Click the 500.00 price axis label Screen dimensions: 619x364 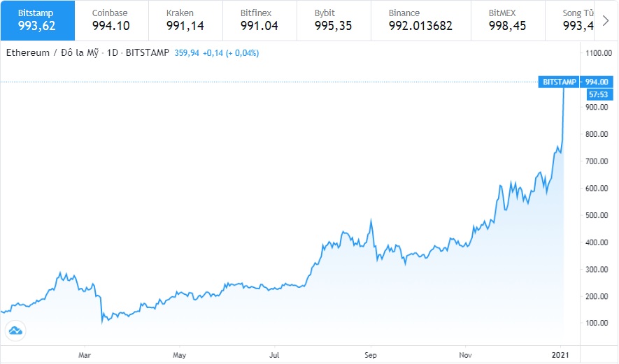597,215
